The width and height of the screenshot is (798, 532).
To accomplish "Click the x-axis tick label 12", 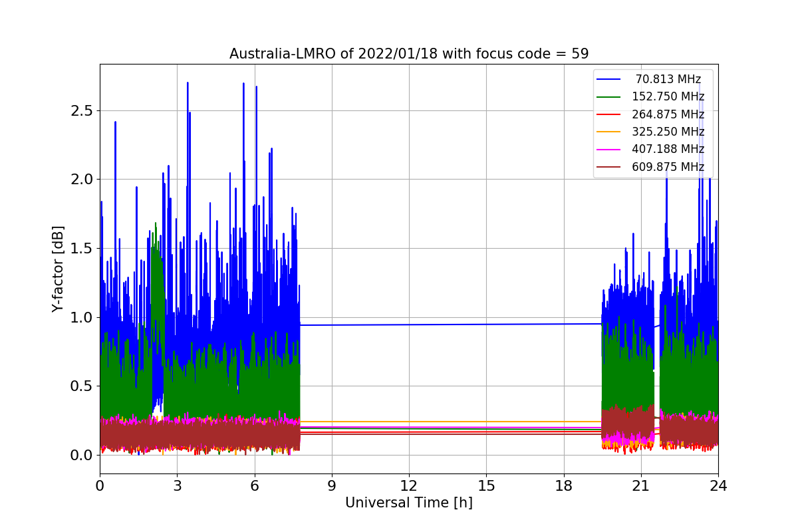I will [x=409, y=486].
